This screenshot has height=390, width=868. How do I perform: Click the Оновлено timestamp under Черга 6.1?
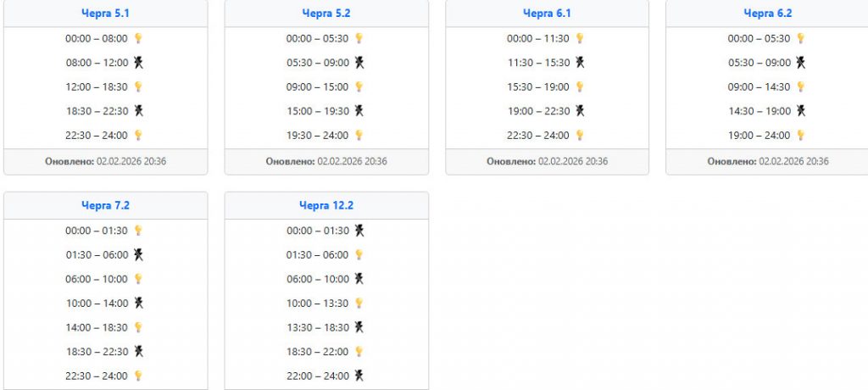547,161
